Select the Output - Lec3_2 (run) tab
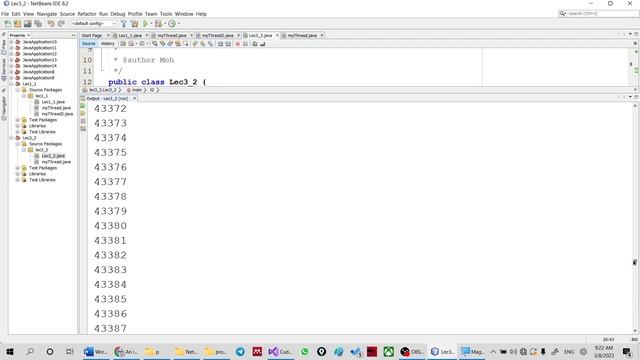 coord(107,98)
